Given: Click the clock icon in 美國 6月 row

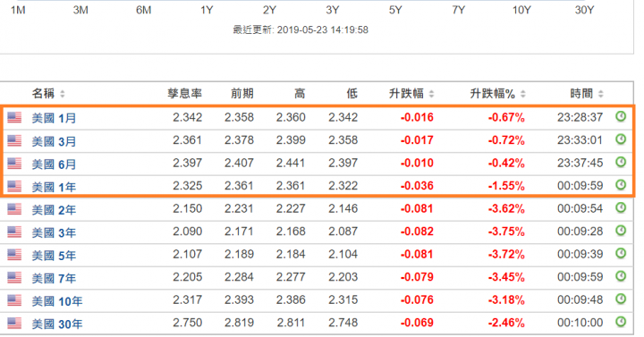Looking at the screenshot, I should coord(621,163).
